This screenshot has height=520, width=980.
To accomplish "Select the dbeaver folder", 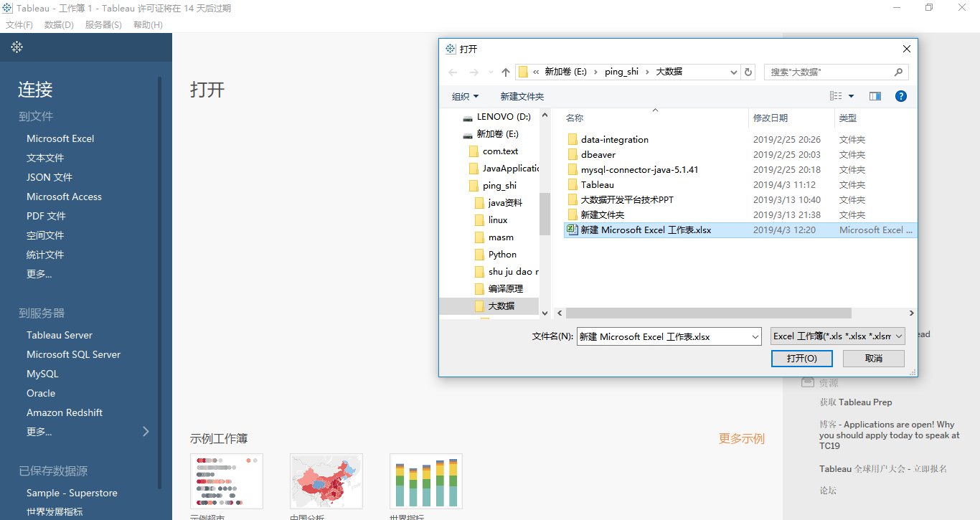I will coord(592,155).
